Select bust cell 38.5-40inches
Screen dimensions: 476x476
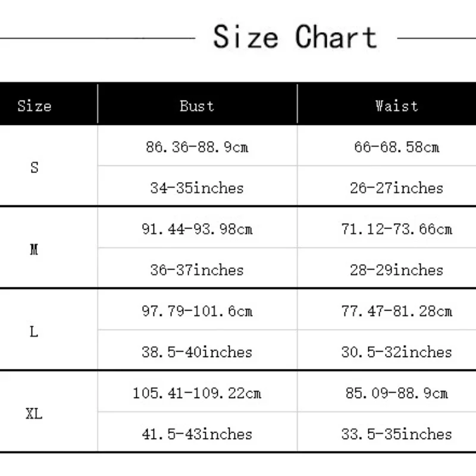click(x=197, y=352)
